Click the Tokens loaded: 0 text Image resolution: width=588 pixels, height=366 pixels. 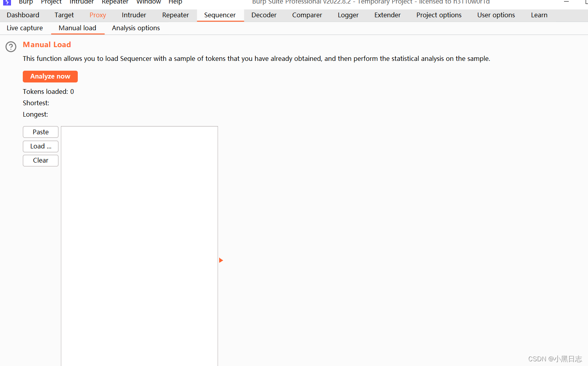(x=48, y=91)
